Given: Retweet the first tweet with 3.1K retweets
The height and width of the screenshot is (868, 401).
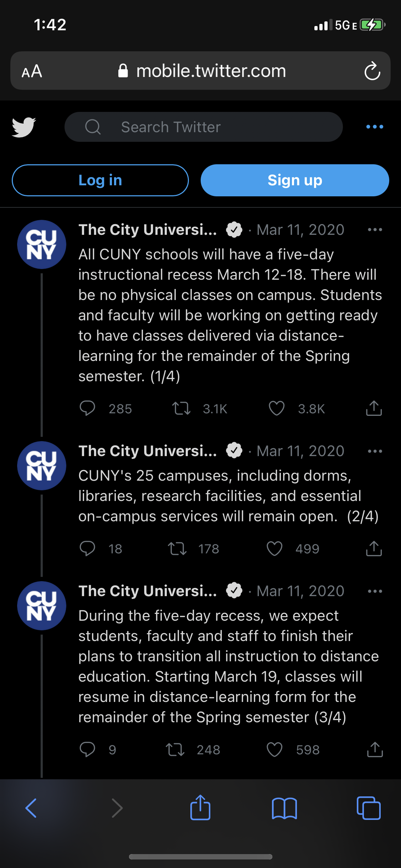Looking at the screenshot, I should tap(181, 408).
